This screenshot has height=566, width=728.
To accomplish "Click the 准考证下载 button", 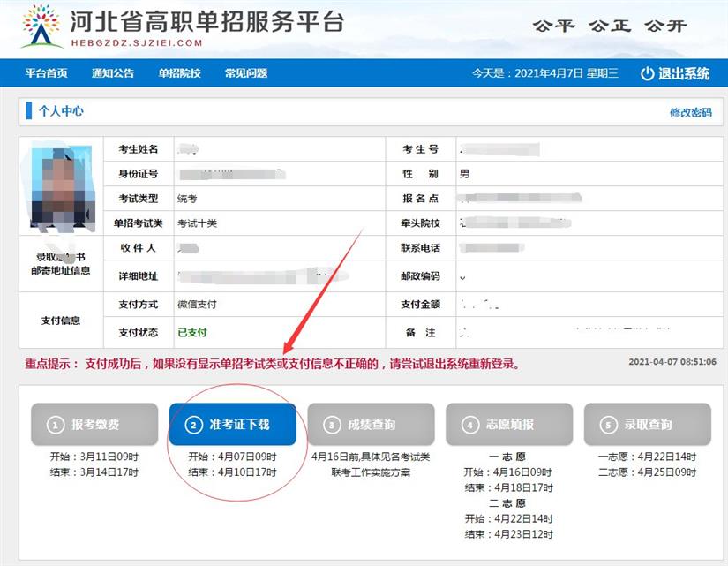I will coord(233,424).
